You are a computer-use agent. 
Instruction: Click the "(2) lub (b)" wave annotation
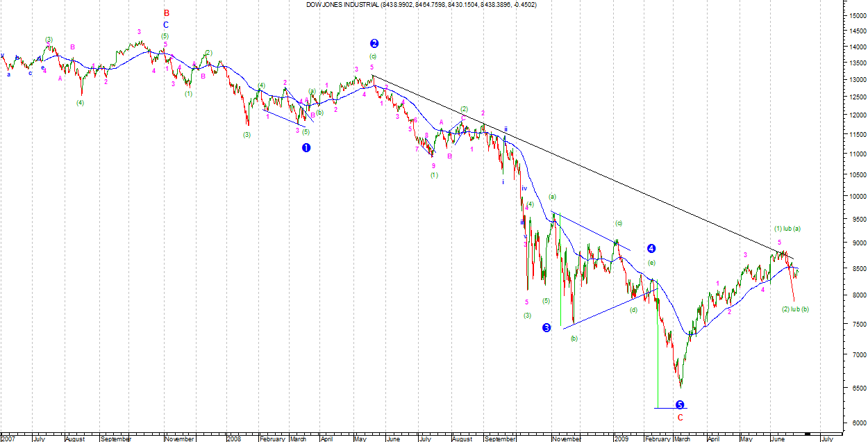[795, 309]
